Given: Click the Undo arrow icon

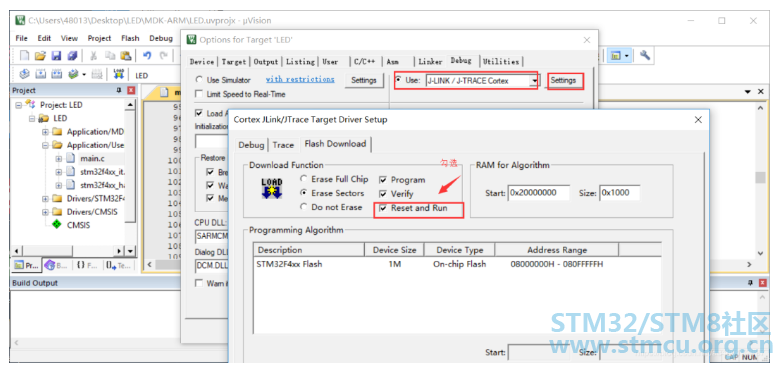Looking at the screenshot, I should (x=147, y=55).
